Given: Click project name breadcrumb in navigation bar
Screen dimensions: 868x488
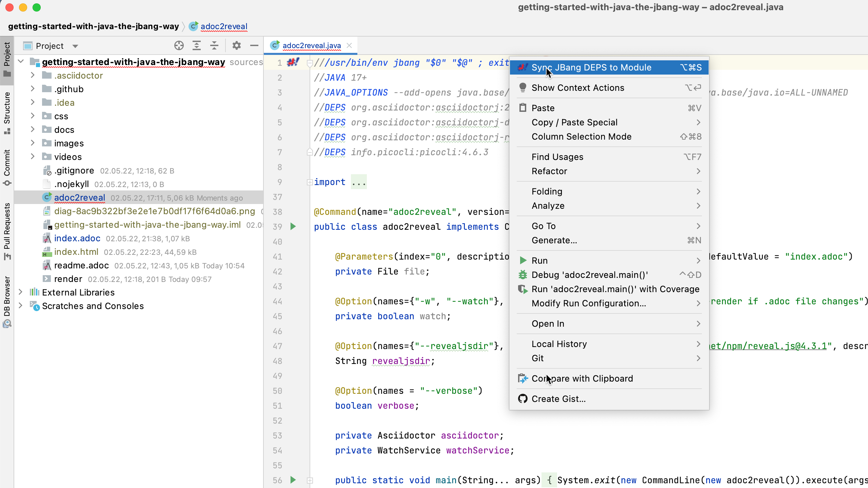Looking at the screenshot, I should tap(94, 26).
